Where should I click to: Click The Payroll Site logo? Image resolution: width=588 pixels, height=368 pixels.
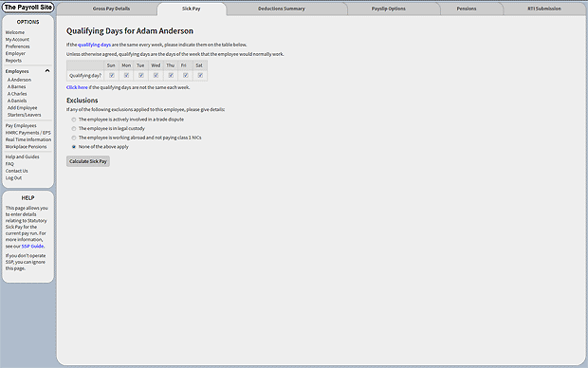tap(28, 8)
